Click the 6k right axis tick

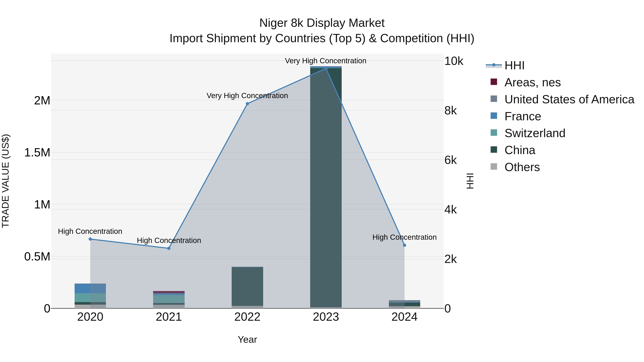coord(450,160)
